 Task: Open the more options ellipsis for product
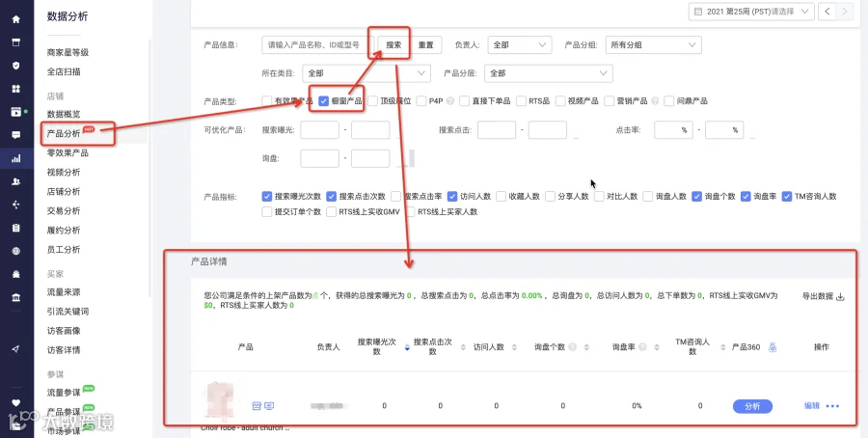click(x=832, y=406)
